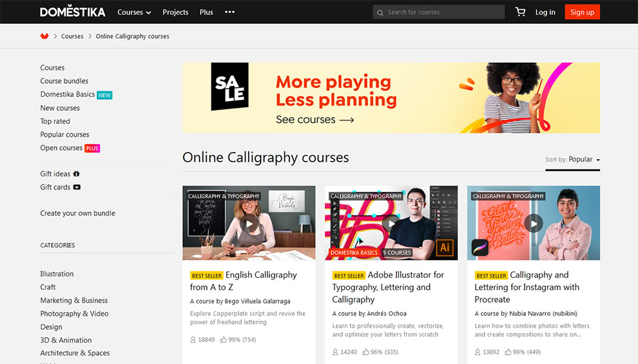Select the Design category

pos(52,327)
